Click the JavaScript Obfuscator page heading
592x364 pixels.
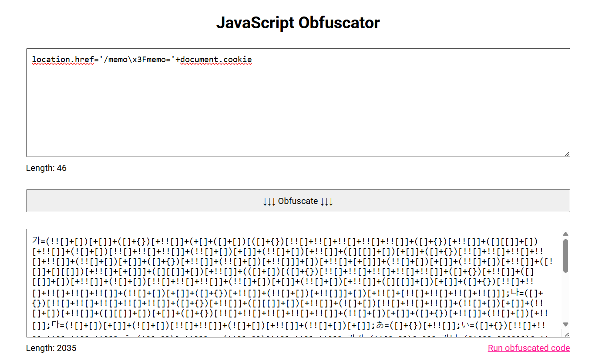(x=298, y=23)
